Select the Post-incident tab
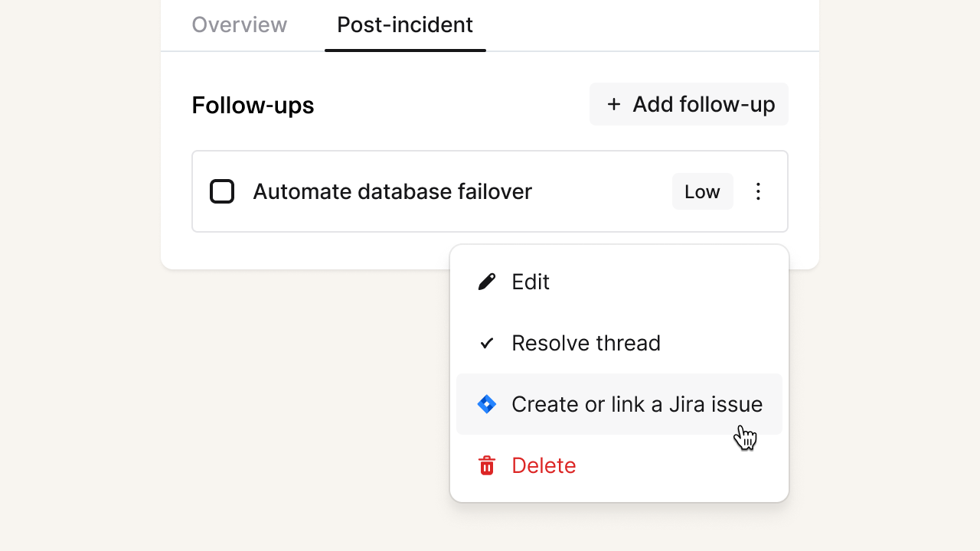Viewport: 980px width, 551px height. pos(404,24)
